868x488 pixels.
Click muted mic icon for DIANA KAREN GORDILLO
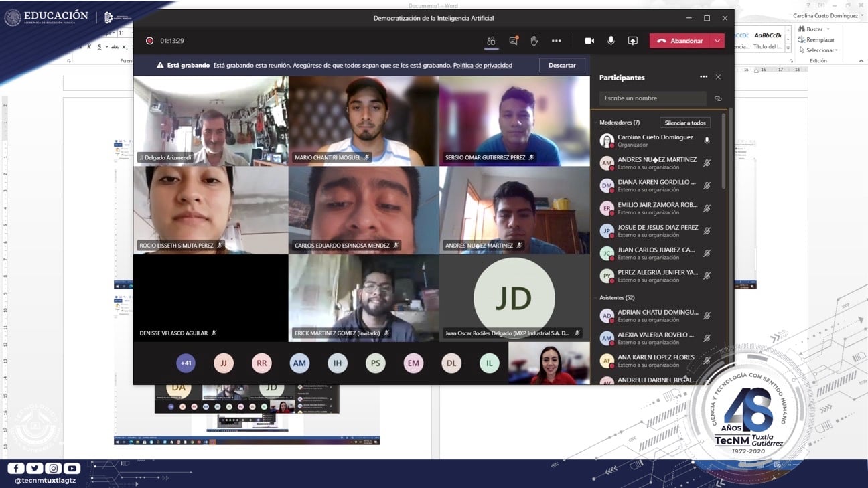point(707,185)
